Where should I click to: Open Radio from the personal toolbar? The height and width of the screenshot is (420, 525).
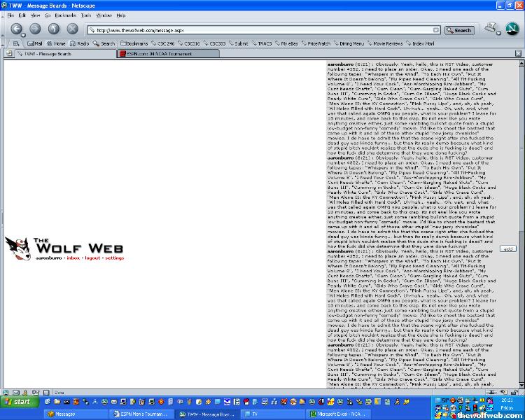point(80,43)
